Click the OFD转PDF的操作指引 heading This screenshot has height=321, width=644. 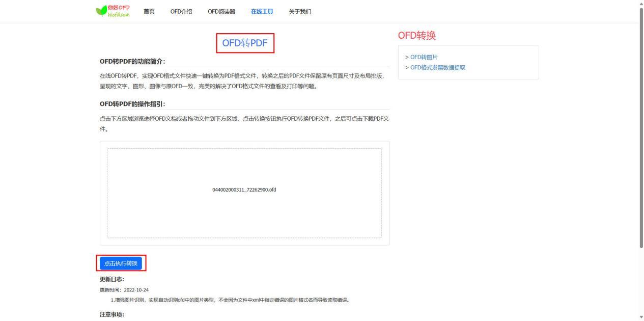(x=133, y=105)
